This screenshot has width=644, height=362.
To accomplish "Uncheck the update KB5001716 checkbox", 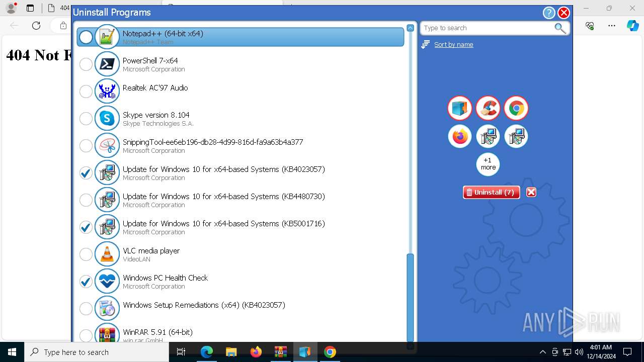I will [x=86, y=227].
